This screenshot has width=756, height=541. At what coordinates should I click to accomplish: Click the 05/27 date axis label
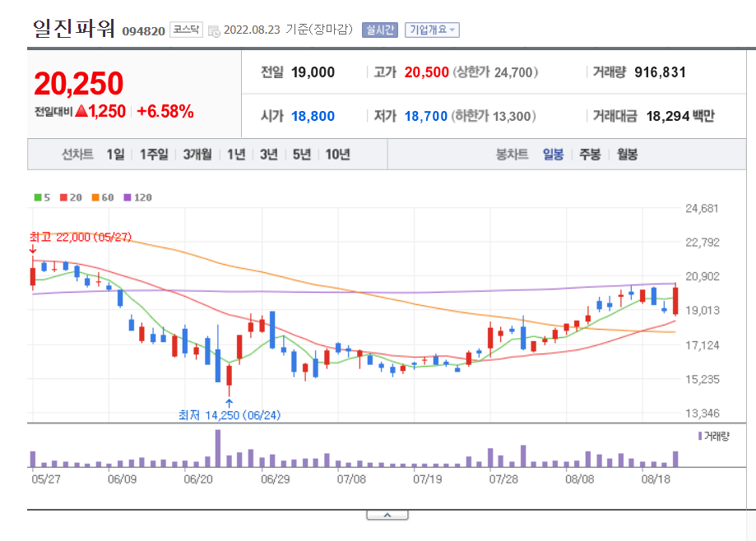46,479
